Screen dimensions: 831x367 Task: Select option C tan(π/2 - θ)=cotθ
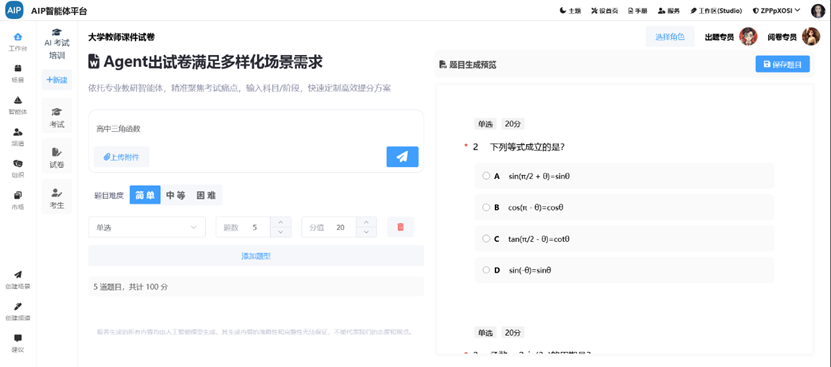[x=624, y=239]
